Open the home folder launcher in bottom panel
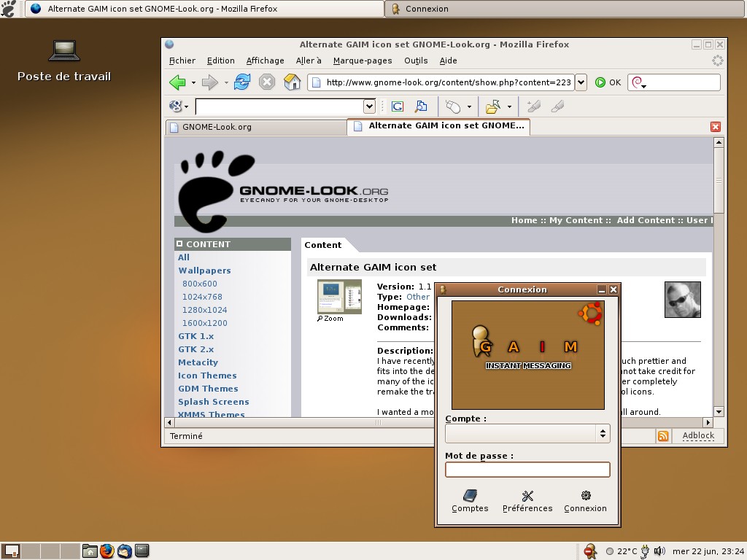Image resolution: width=747 pixels, height=560 pixels. pyautogui.click(x=90, y=551)
